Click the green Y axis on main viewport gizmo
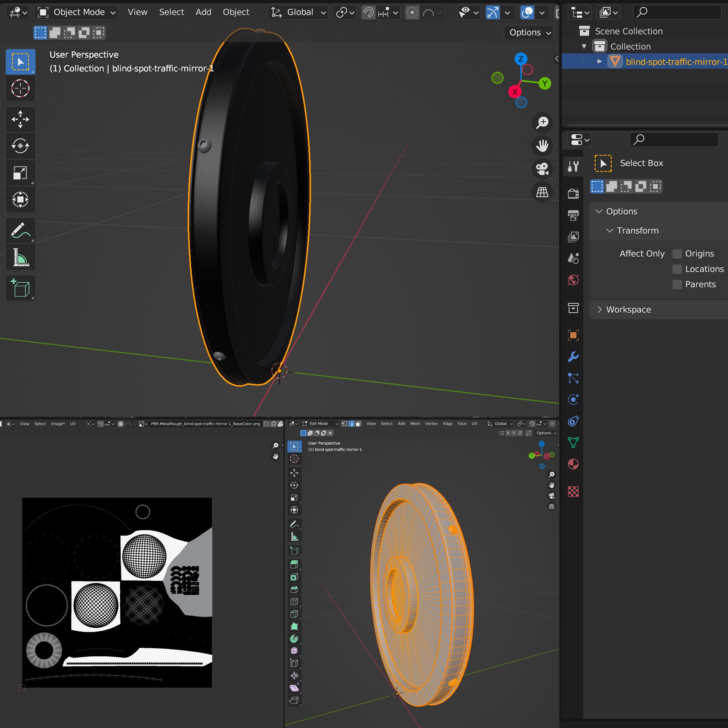 tap(545, 83)
